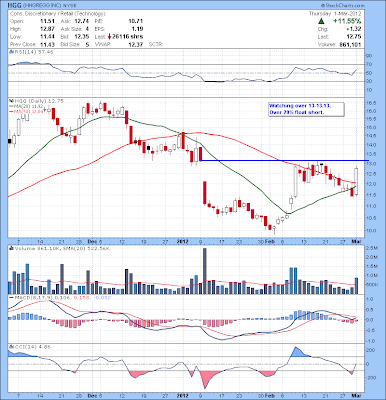Click the 70 level on RSI axis
This screenshot has width=386, height=400.
370,64
